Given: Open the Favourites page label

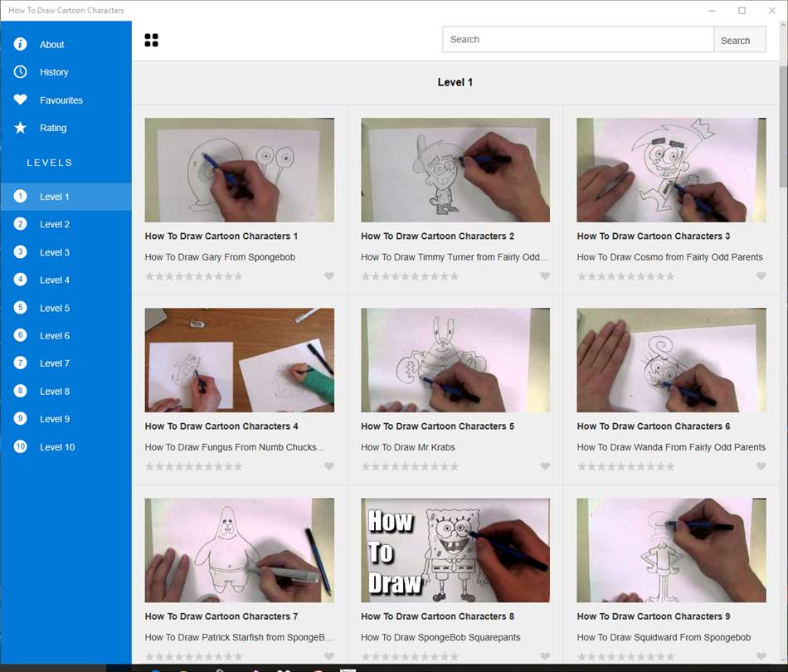Looking at the screenshot, I should click(x=61, y=100).
